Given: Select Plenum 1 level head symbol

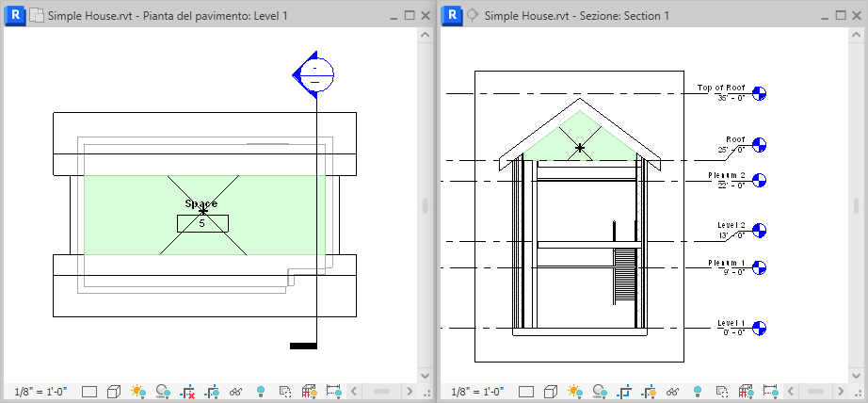Looking at the screenshot, I should point(759,268).
